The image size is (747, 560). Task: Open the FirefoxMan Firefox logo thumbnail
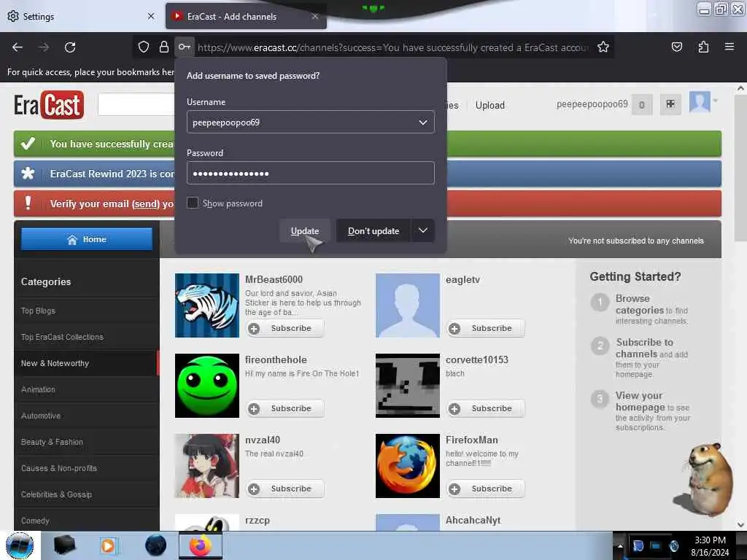[407, 466]
